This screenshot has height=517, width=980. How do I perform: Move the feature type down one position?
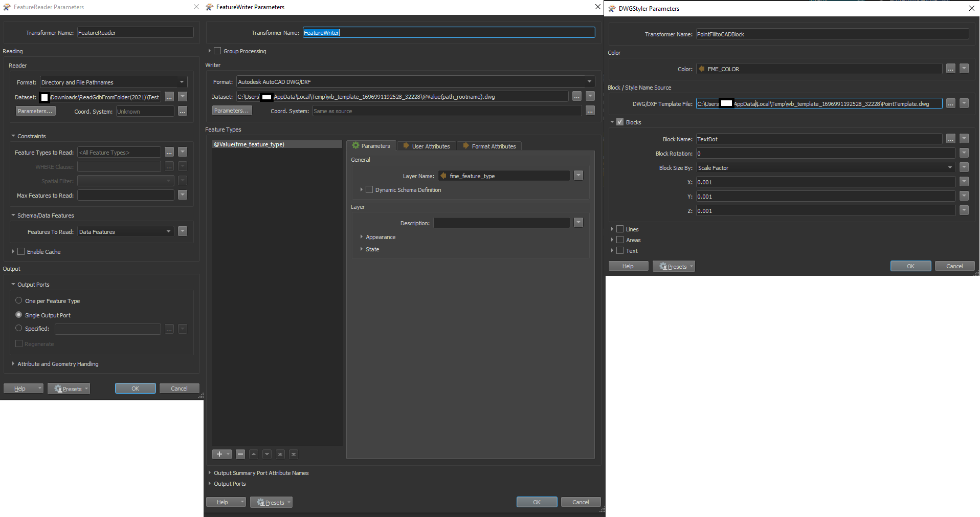pos(267,454)
